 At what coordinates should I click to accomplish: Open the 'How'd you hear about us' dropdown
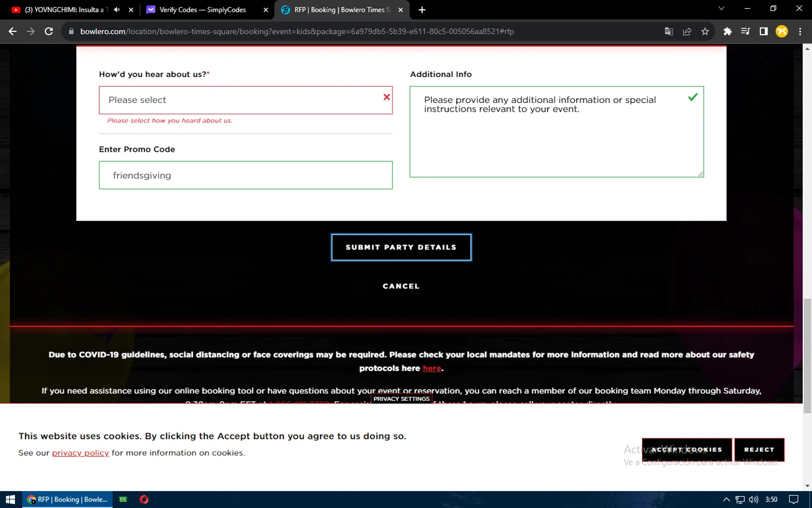[x=245, y=100]
